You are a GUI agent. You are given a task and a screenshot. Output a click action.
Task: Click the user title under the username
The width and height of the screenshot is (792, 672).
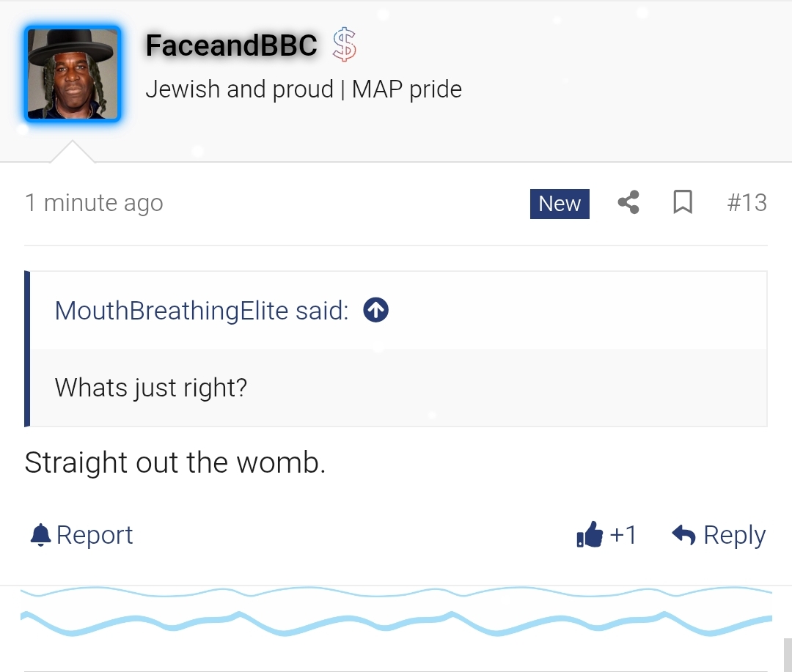(x=304, y=89)
